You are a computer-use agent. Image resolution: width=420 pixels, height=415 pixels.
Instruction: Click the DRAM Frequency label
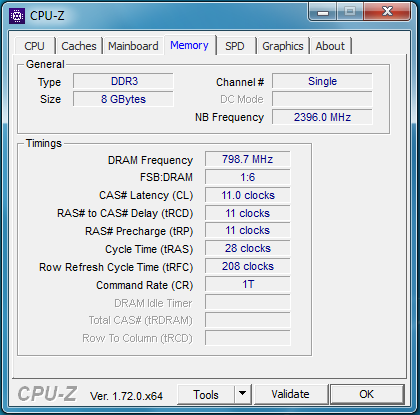(150, 160)
